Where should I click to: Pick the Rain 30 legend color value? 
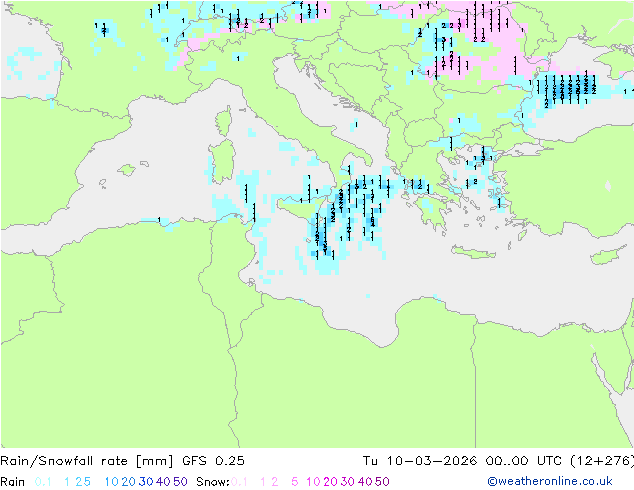point(146,482)
